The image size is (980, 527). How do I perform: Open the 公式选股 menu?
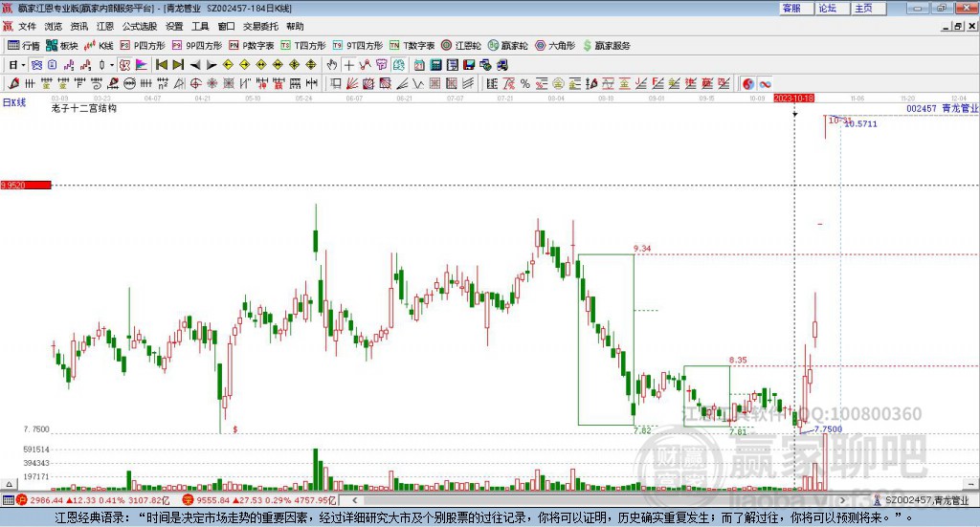coord(140,26)
